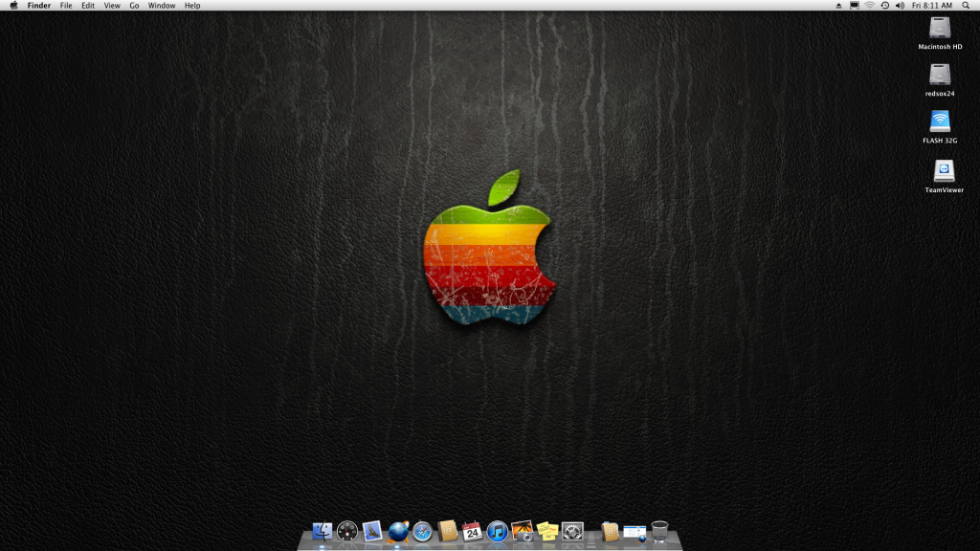
Task: Select the TeamViewer disk image icon
Action: pos(944,170)
